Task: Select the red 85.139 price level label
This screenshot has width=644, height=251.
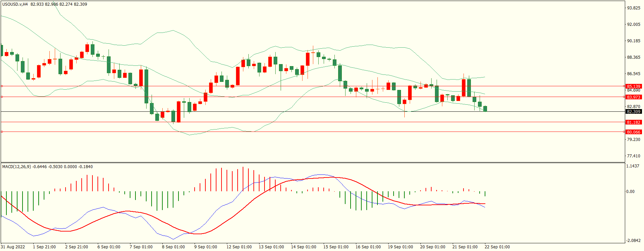Action: coord(634,86)
